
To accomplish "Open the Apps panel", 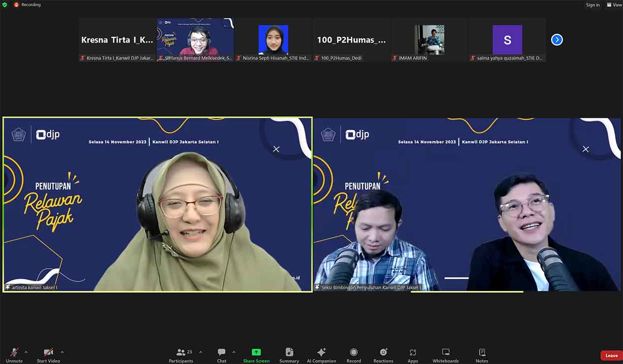I will (413, 355).
